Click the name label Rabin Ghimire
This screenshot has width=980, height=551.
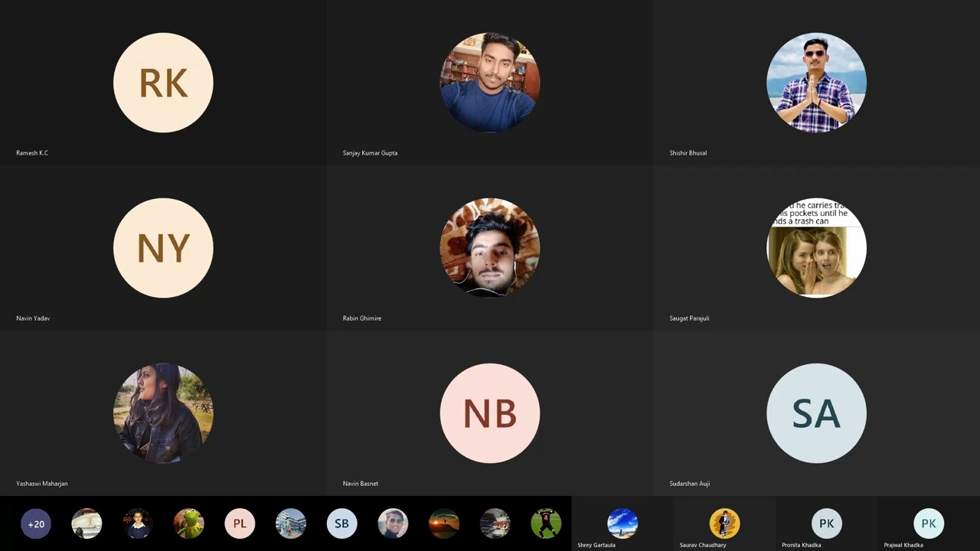pyautogui.click(x=362, y=318)
